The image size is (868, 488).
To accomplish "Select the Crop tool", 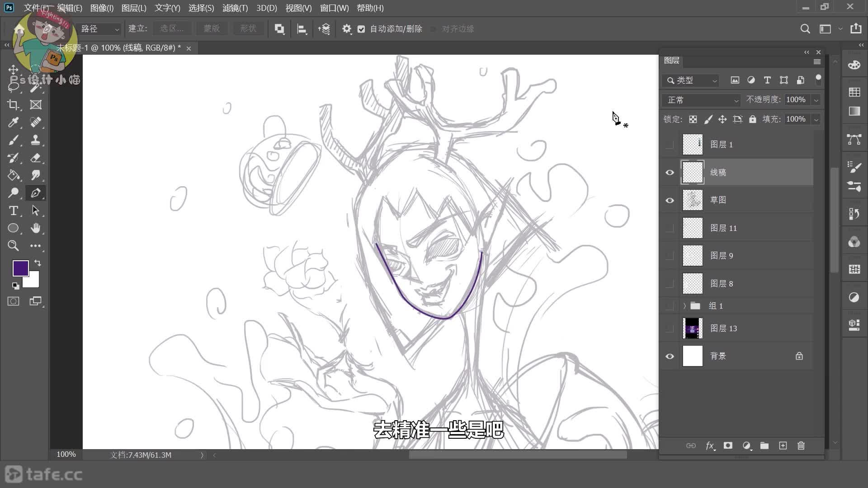I will click(13, 105).
